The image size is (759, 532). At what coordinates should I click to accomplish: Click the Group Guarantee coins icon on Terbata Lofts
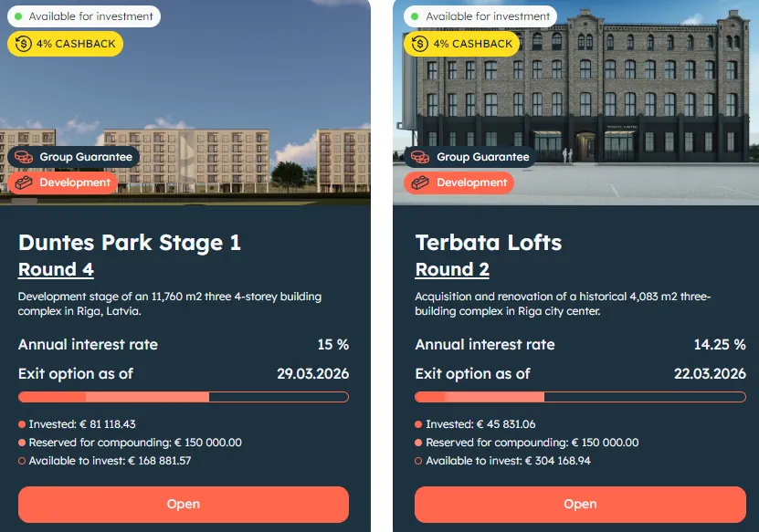pos(420,157)
